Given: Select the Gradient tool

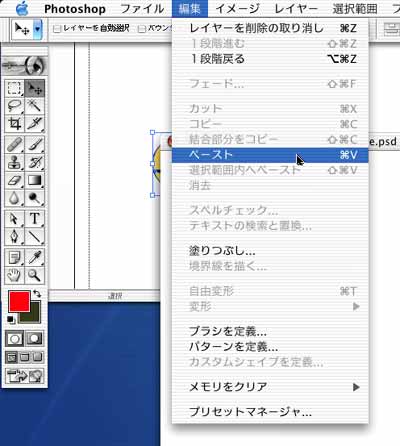Looking at the screenshot, I should pyautogui.click(x=34, y=180).
